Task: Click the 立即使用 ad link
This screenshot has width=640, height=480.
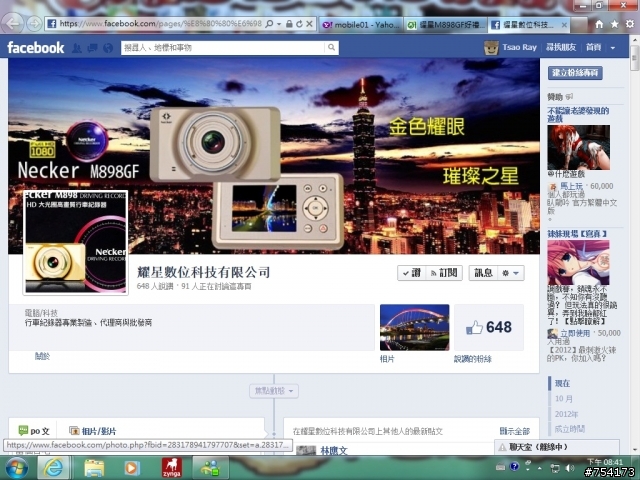Action: point(575,333)
